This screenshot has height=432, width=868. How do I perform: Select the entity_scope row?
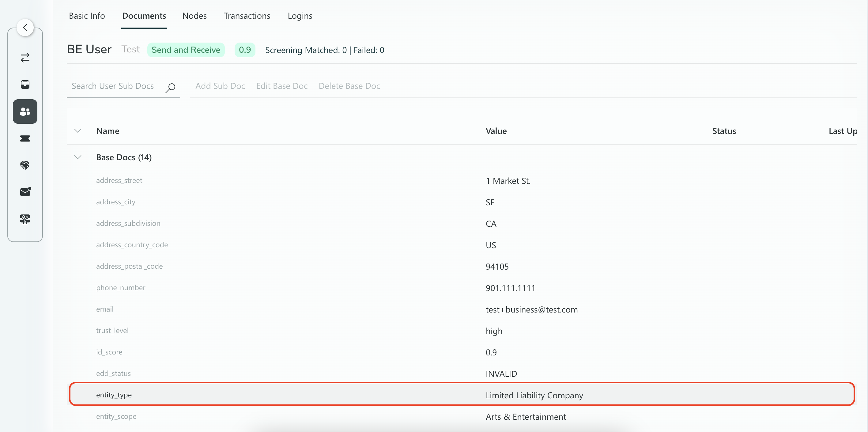click(x=462, y=416)
